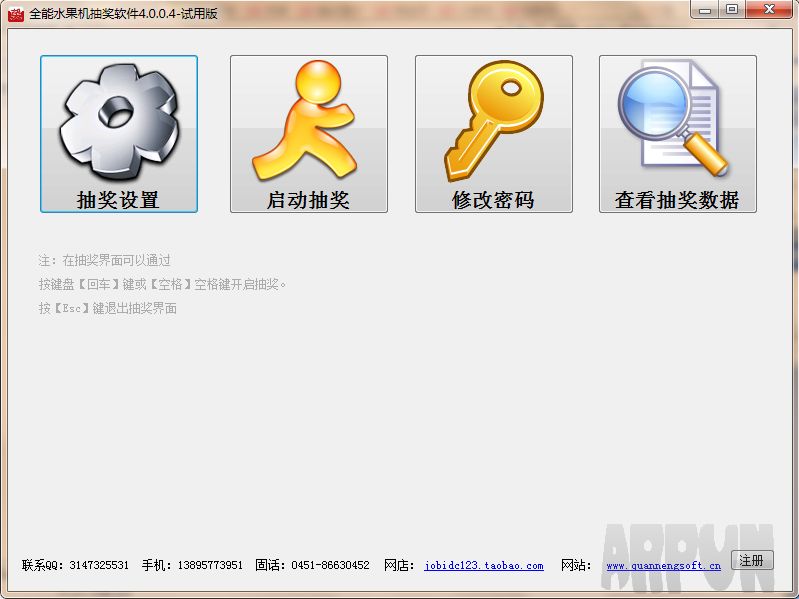This screenshot has width=799, height=599.
Task: Start lottery via 启动抽奖 running man
Action: point(309,134)
